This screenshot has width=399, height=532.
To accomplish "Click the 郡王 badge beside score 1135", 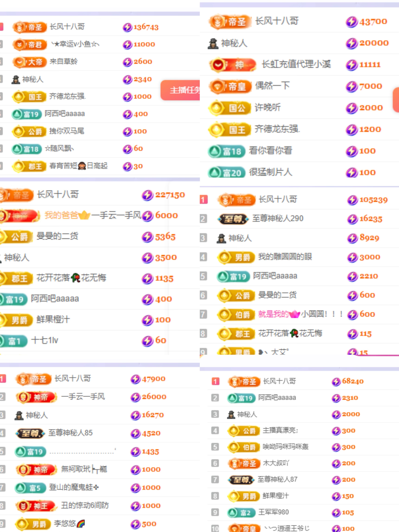I will point(17,279).
